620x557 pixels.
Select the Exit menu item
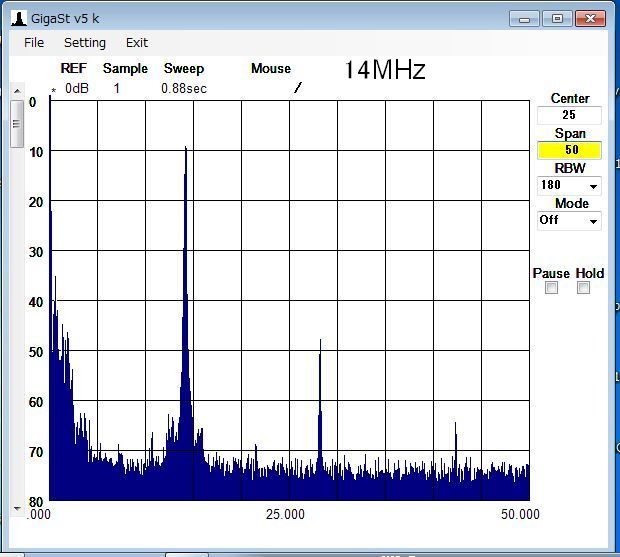[x=137, y=42]
